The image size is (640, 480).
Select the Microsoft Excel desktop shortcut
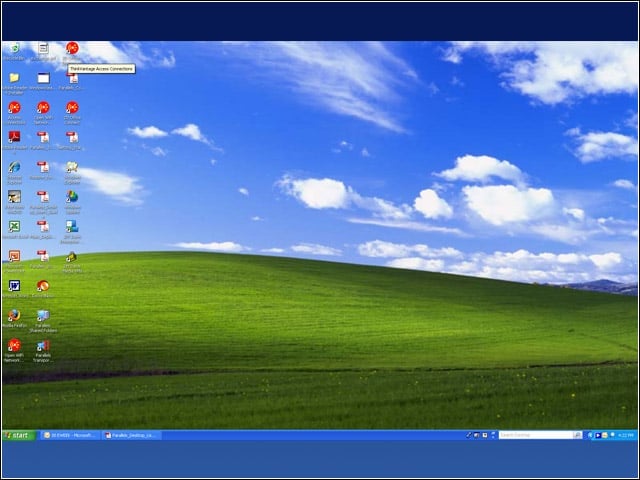[14, 226]
